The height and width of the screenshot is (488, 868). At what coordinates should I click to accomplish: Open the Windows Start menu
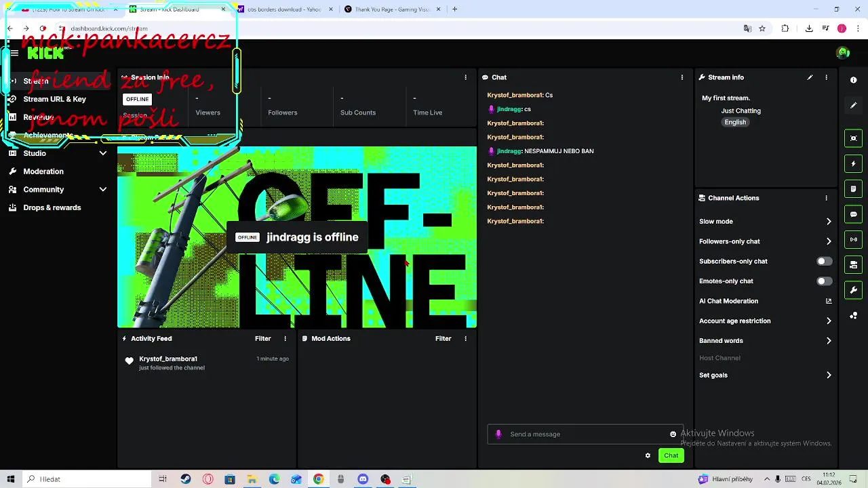pos(11,479)
